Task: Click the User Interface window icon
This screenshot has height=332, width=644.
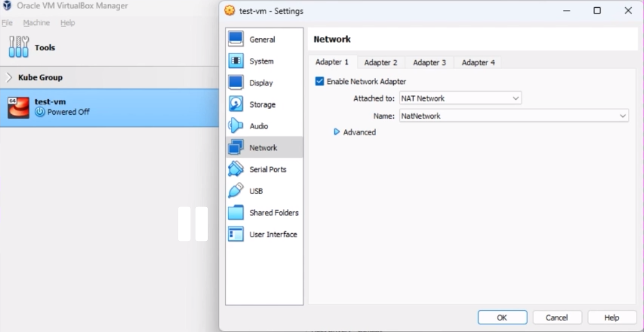Action: pos(236,234)
